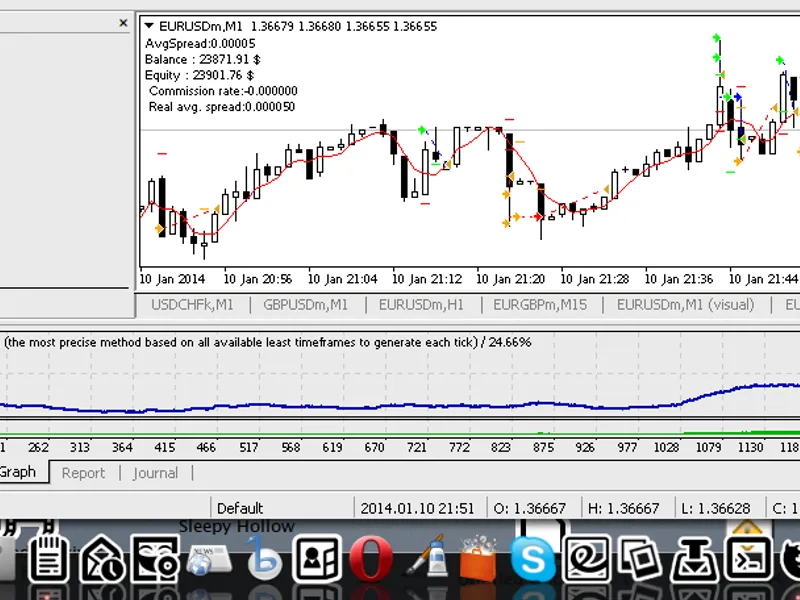Screen dimensions: 800x600
Task: Switch to EURGBPm,M15 chart tab
Action: (x=540, y=305)
